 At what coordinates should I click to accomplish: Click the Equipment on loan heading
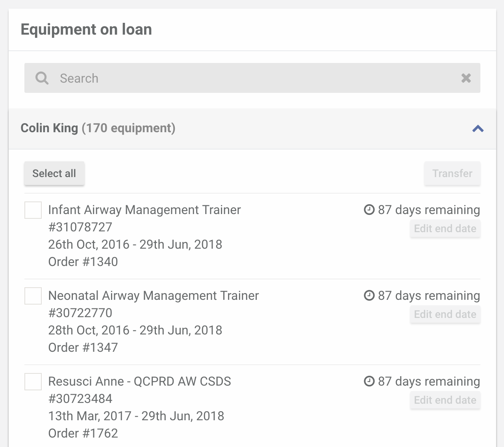click(x=86, y=30)
